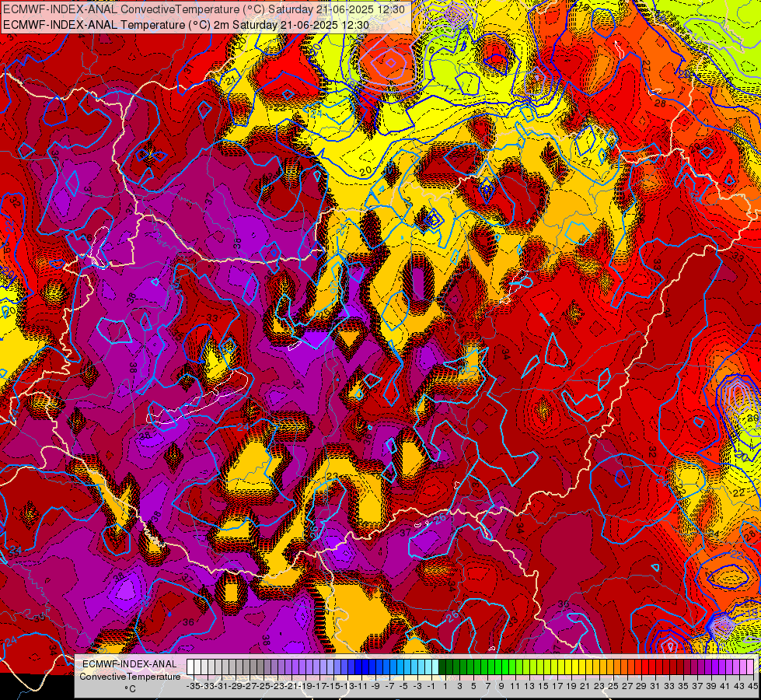Click the '-5' value in the legend scale
This screenshot has height=700, width=761.
(x=403, y=687)
